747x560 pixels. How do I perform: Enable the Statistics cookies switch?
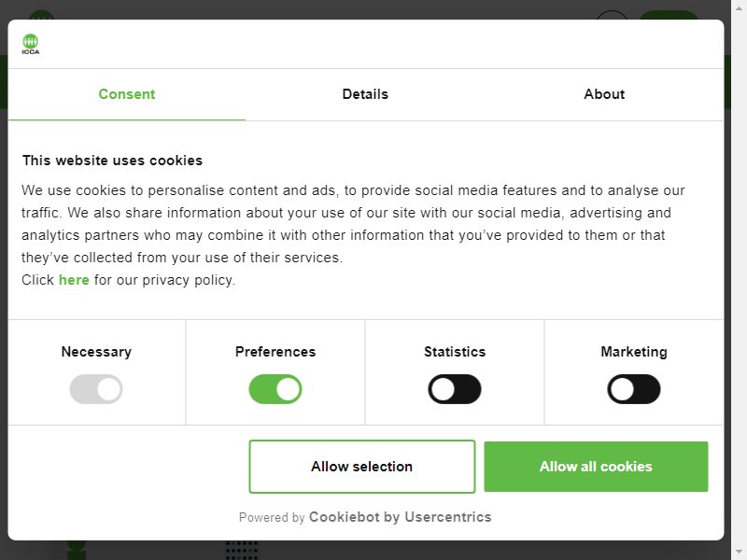click(455, 389)
